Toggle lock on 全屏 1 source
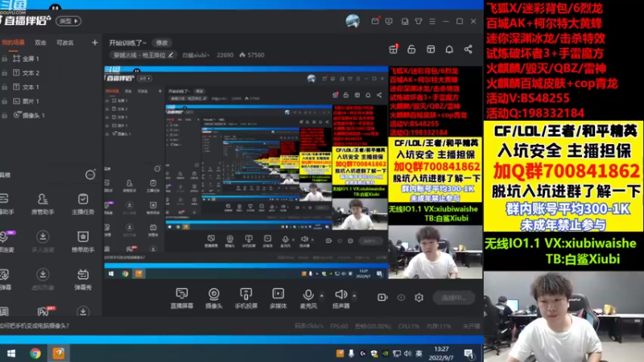The width and height of the screenshot is (644, 362). tap(4, 59)
